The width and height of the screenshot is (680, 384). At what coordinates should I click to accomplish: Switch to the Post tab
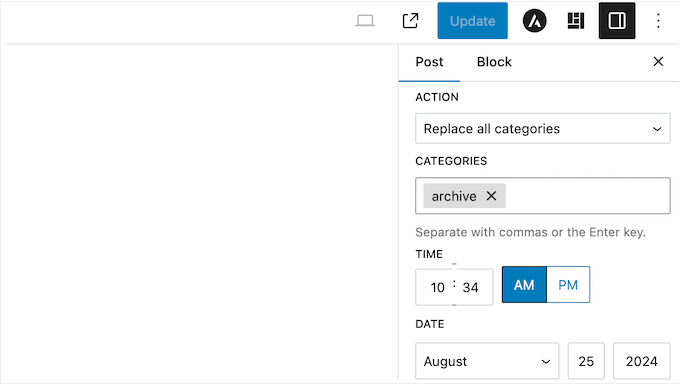click(x=429, y=62)
